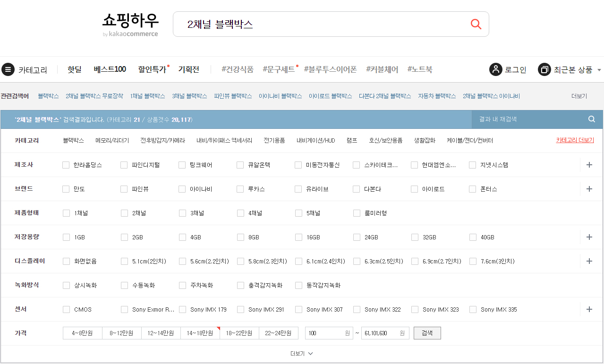Check the 16GB storage checkbox

(298, 237)
